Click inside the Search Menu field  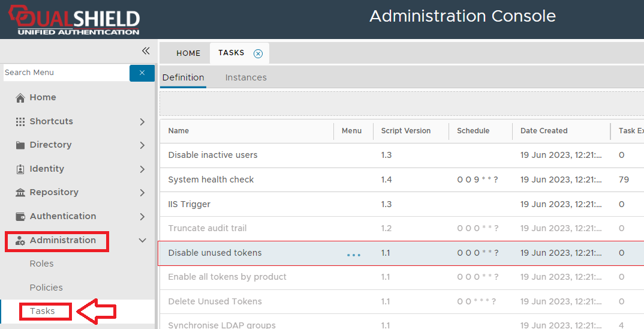tap(66, 73)
